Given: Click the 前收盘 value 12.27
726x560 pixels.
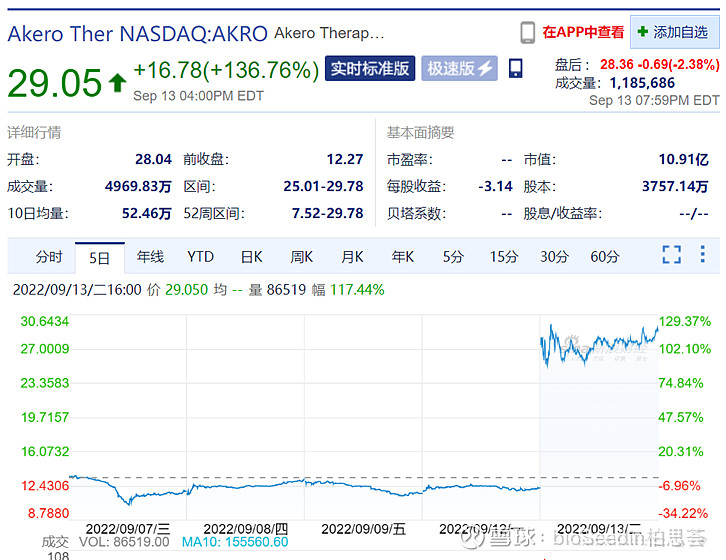Looking at the screenshot, I should 345,159.
